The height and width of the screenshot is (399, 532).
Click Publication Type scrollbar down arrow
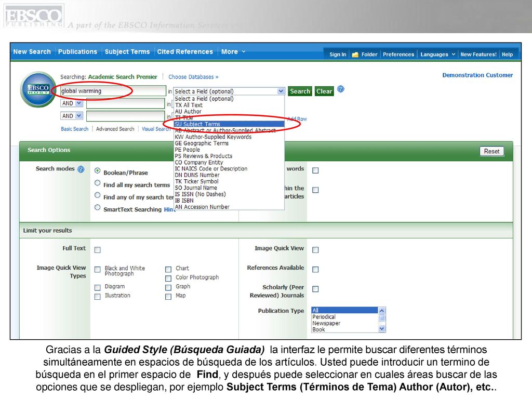click(x=382, y=329)
